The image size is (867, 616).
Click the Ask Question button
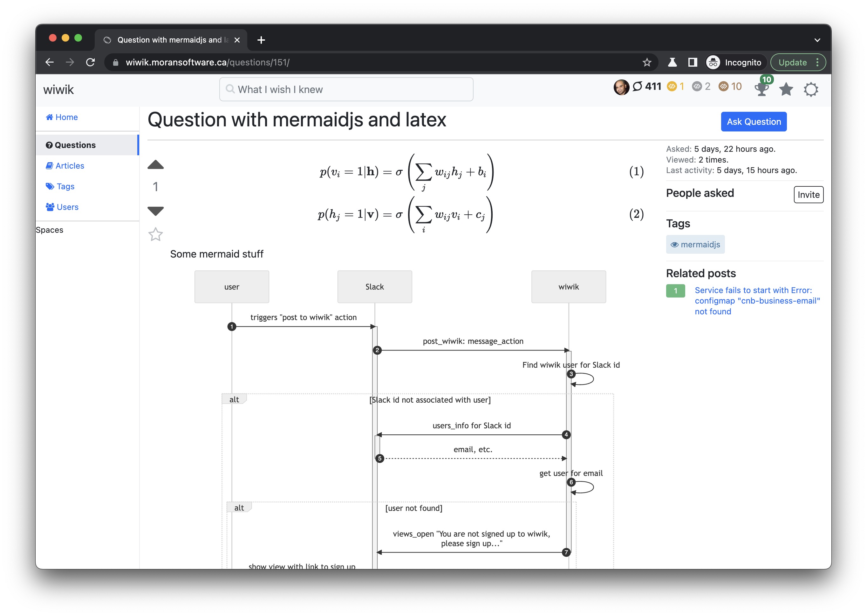coord(754,122)
